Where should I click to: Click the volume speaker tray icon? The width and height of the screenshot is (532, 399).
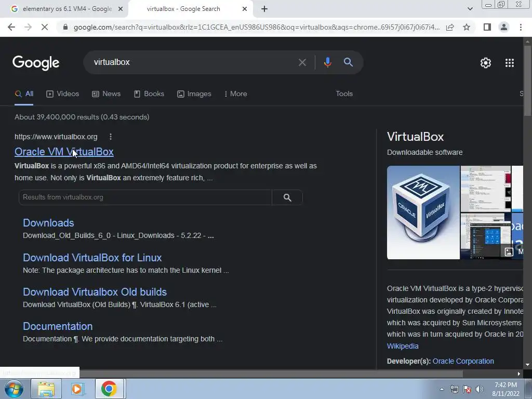pos(480,389)
